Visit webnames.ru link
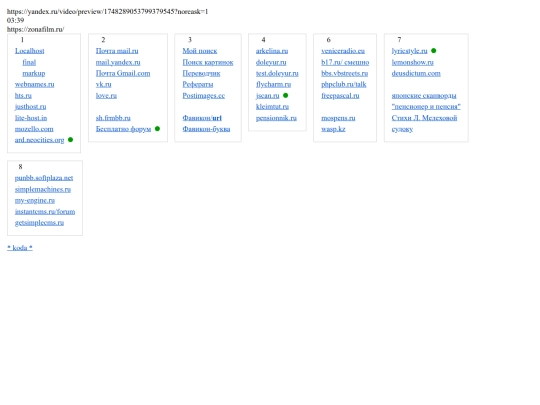The image size is (540, 405). pyautogui.click(x=34, y=84)
